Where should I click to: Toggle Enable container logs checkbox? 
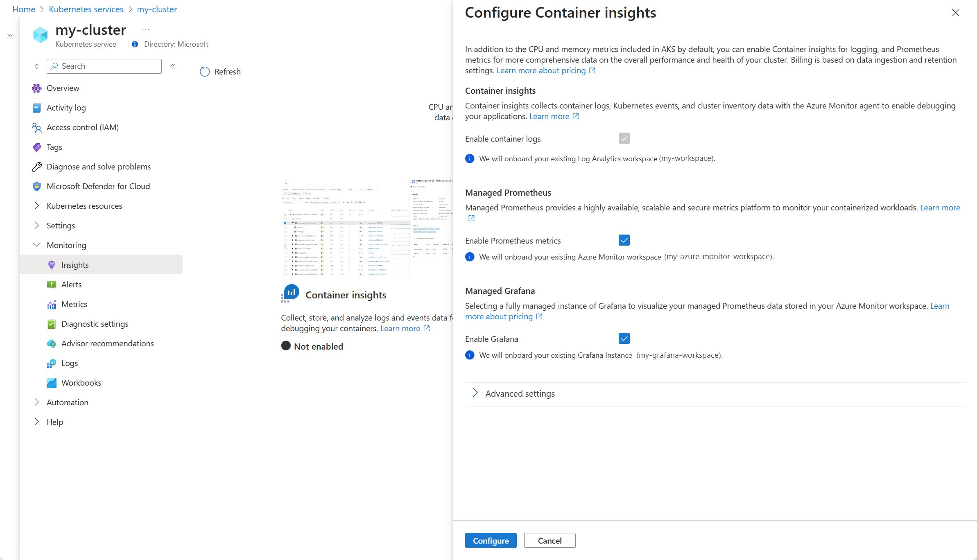[623, 138]
